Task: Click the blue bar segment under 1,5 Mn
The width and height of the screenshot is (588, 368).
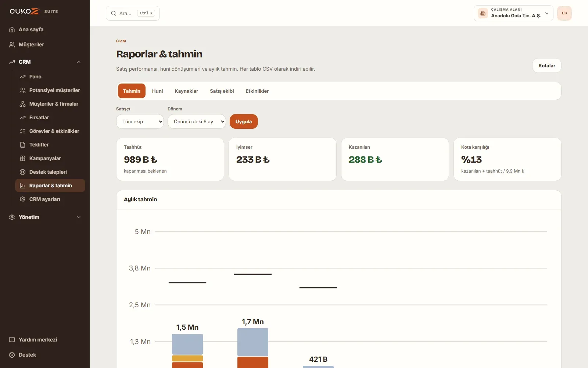Action: tap(187, 344)
